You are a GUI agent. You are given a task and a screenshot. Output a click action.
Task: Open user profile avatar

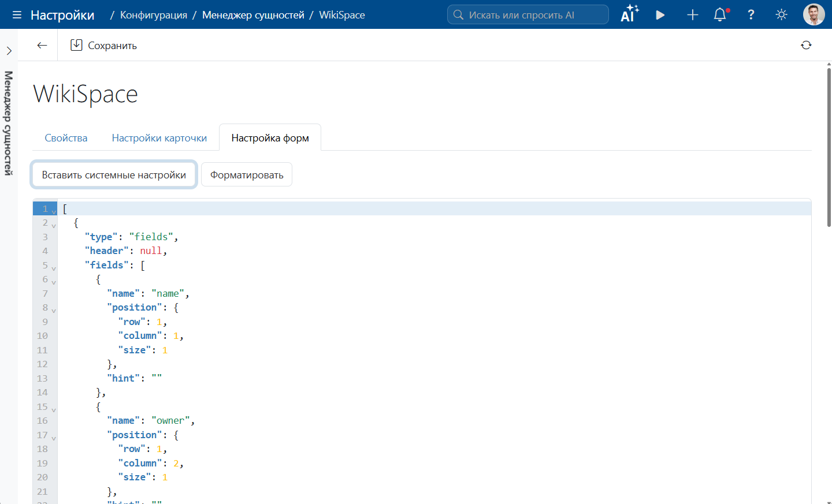(x=814, y=14)
